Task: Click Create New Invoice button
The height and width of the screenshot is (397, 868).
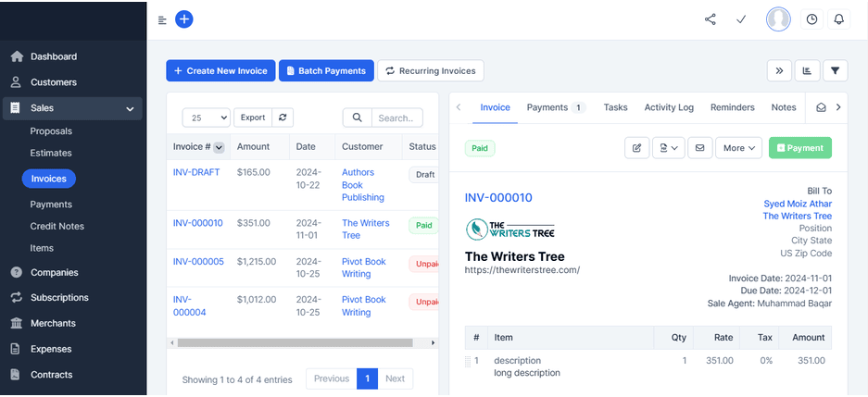Action: pyautogui.click(x=220, y=70)
